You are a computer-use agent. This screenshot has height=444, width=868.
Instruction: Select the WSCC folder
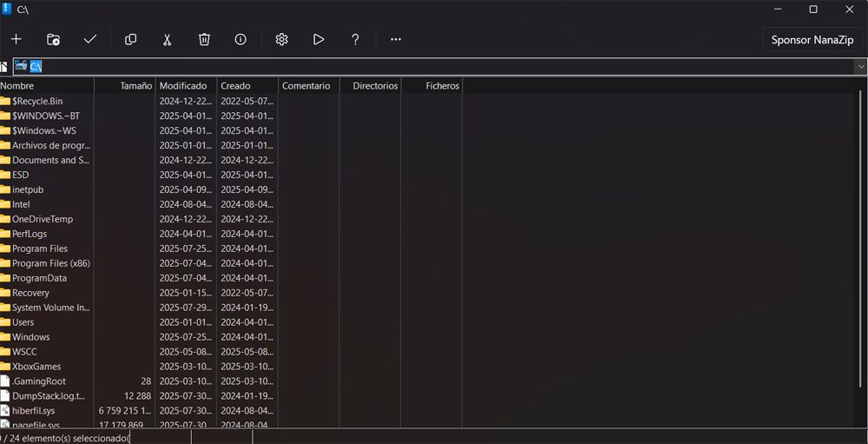coord(24,351)
